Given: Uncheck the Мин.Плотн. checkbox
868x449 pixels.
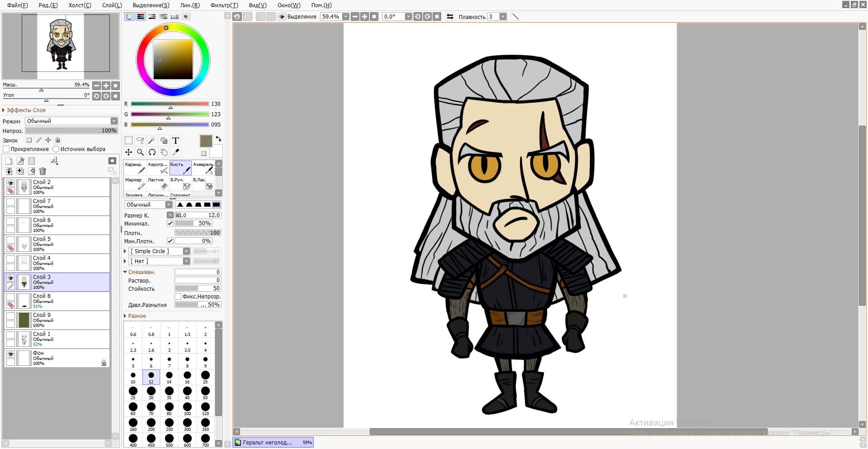Looking at the screenshot, I should click(170, 241).
